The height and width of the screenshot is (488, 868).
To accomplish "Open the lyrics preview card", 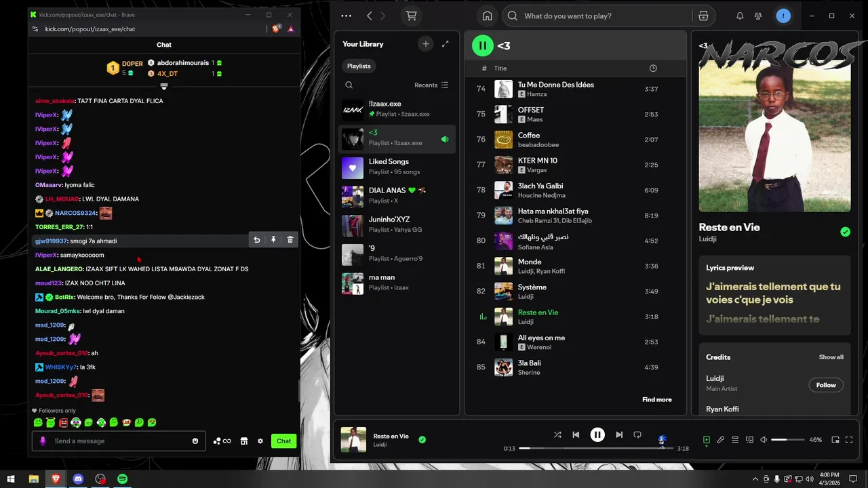I will click(x=774, y=295).
